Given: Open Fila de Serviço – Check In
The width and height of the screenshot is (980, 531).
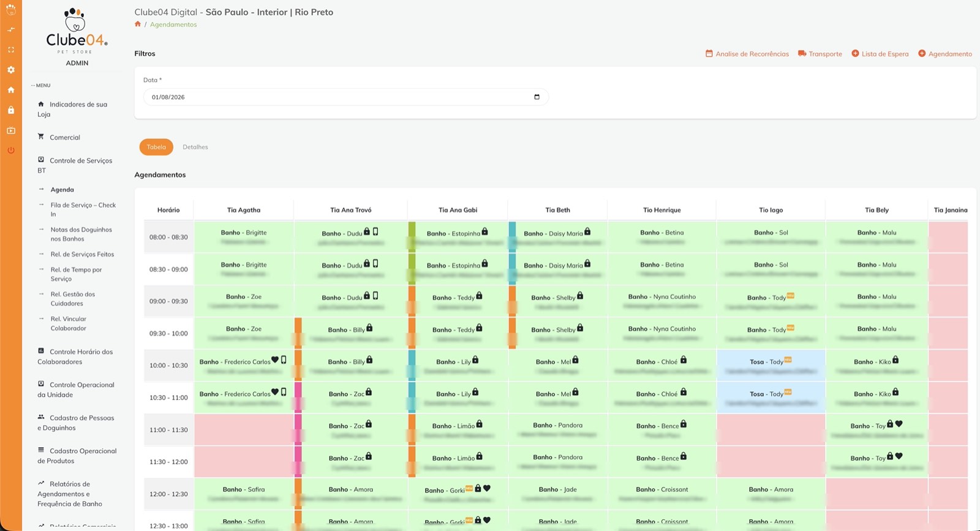Looking at the screenshot, I should [83, 209].
